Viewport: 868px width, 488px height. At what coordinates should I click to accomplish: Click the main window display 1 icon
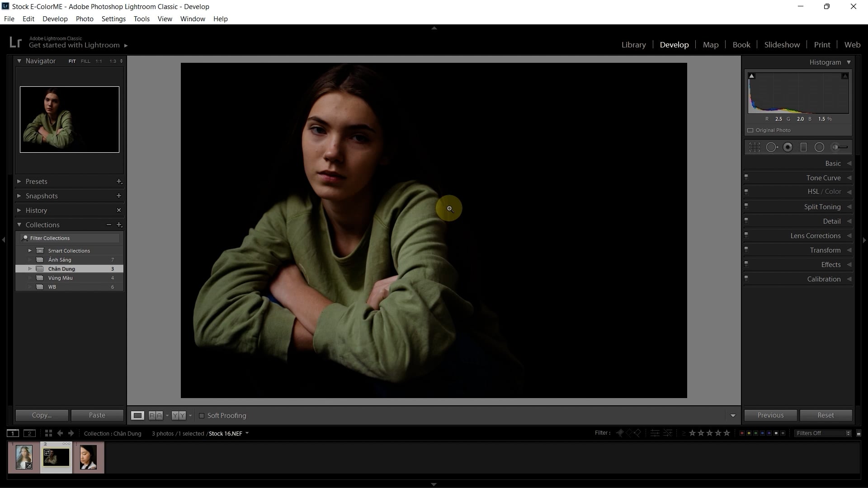13,433
